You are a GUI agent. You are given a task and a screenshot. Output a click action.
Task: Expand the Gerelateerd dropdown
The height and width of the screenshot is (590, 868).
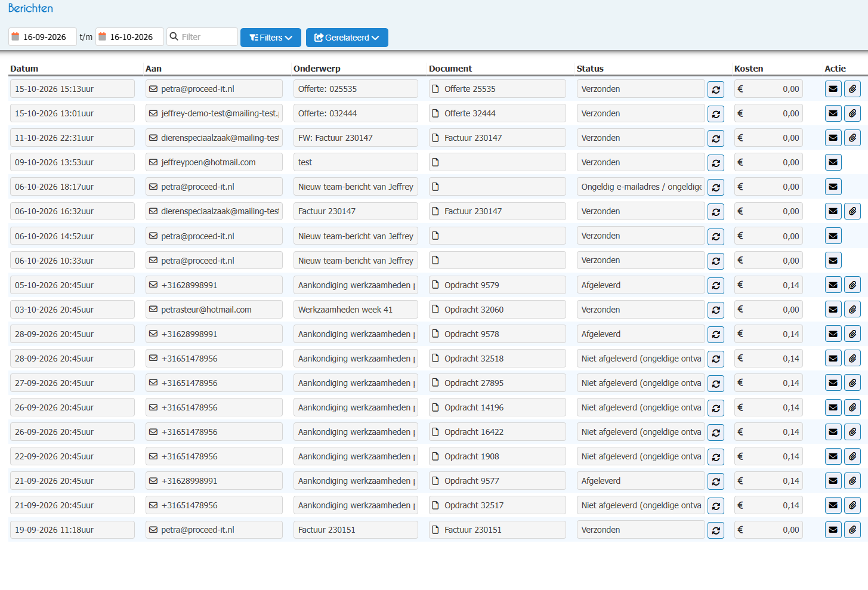[x=347, y=38]
